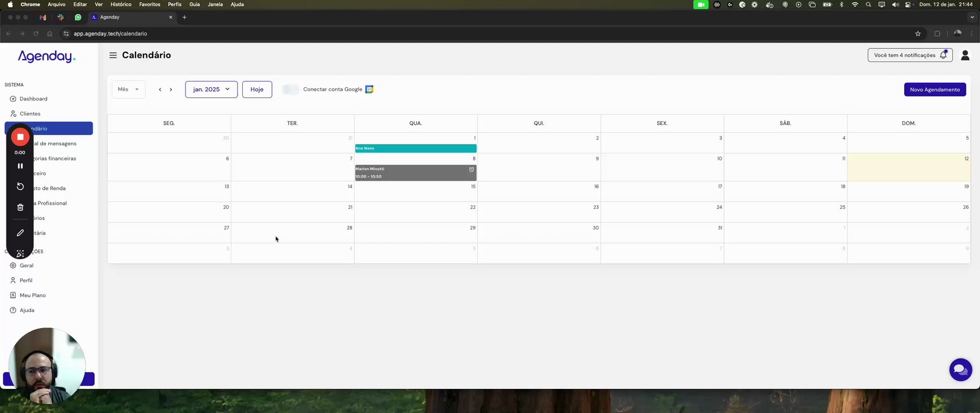Open the Favoritos menu in menu bar
This screenshot has height=413, width=980.
tap(150, 5)
